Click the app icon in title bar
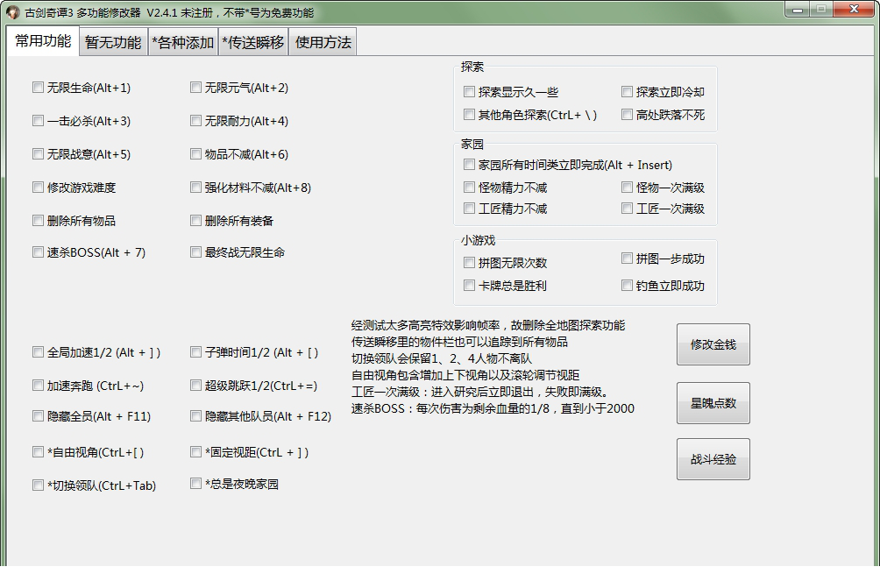The width and height of the screenshot is (880, 588). (x=13, y=11)
